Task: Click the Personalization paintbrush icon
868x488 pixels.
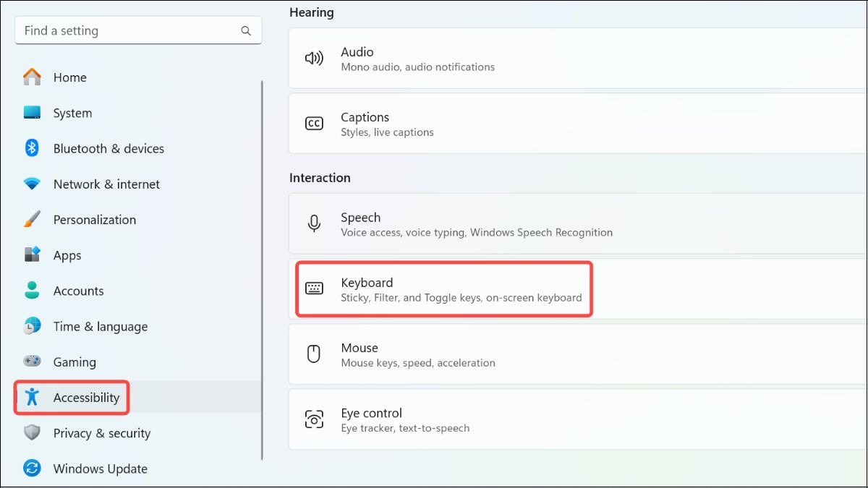Action: pos(32,220)
